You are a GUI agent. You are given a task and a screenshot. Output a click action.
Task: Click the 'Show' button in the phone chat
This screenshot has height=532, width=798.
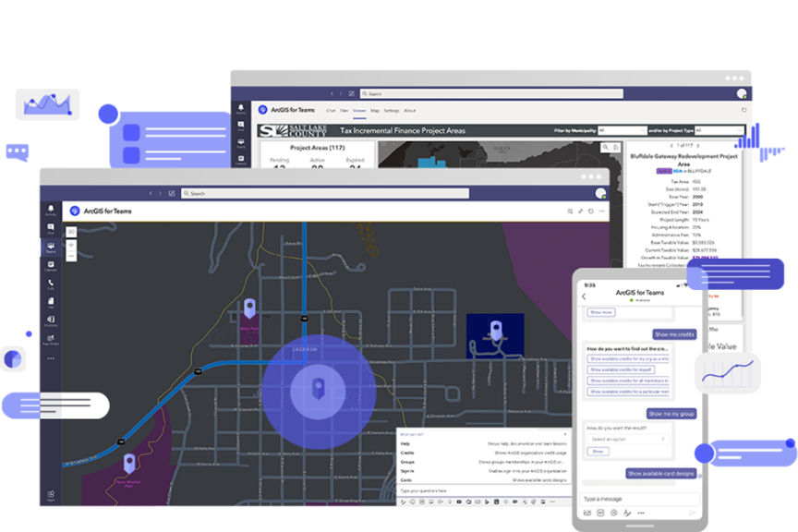pyautogui.click(x=598, y=452)
